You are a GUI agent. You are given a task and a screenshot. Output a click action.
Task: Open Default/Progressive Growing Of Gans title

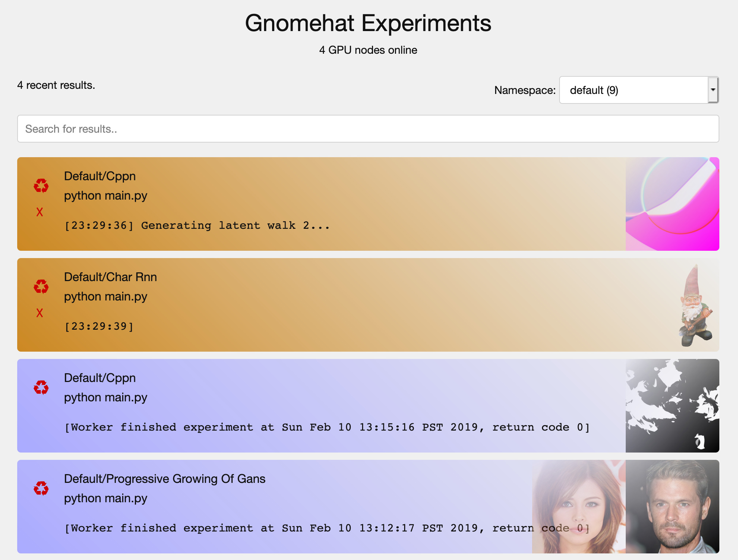coord(165,479)
